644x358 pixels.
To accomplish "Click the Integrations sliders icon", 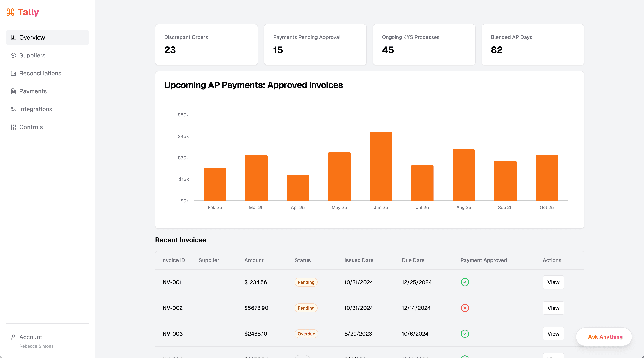I will tap(13, 109).
